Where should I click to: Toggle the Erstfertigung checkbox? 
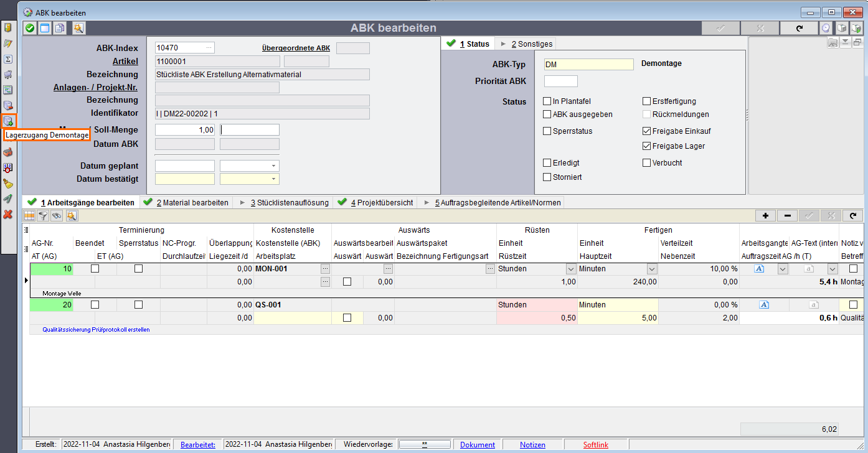[x=647, y=101]
